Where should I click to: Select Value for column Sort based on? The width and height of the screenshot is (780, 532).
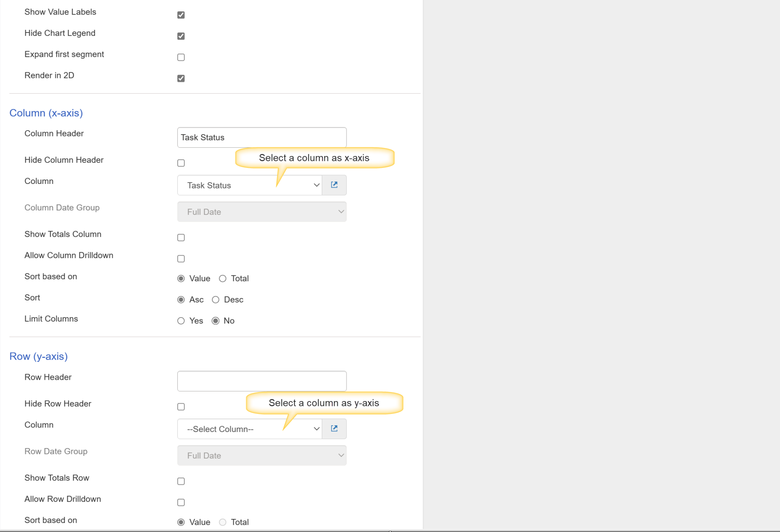point(181,279)
